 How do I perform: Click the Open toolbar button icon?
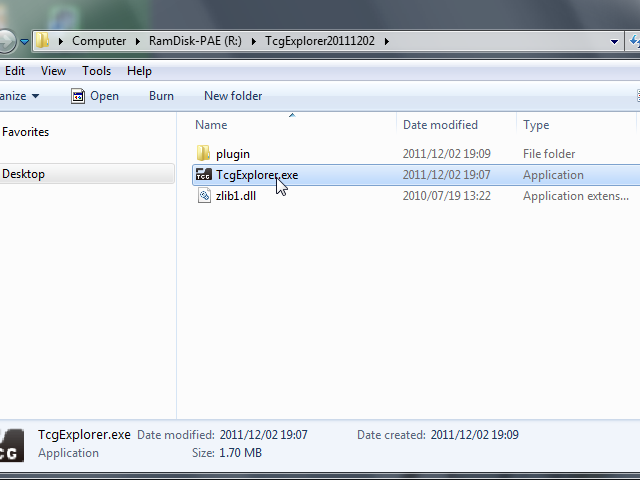coord(78,96)
